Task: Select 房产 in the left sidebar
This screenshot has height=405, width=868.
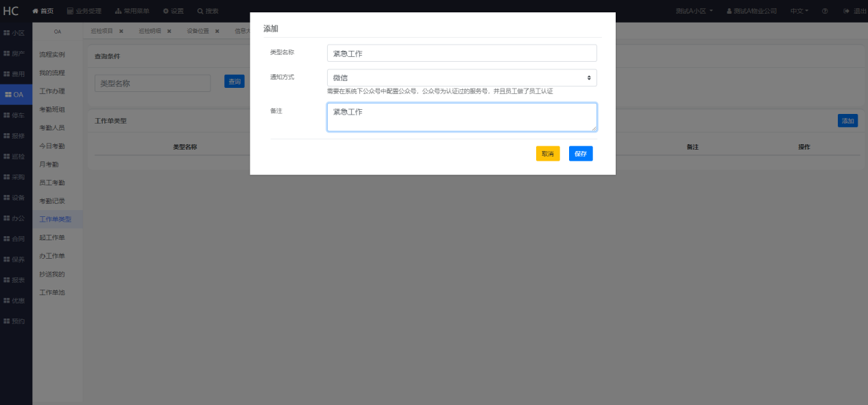Action: pyautogui.click(x=16, y=54)
